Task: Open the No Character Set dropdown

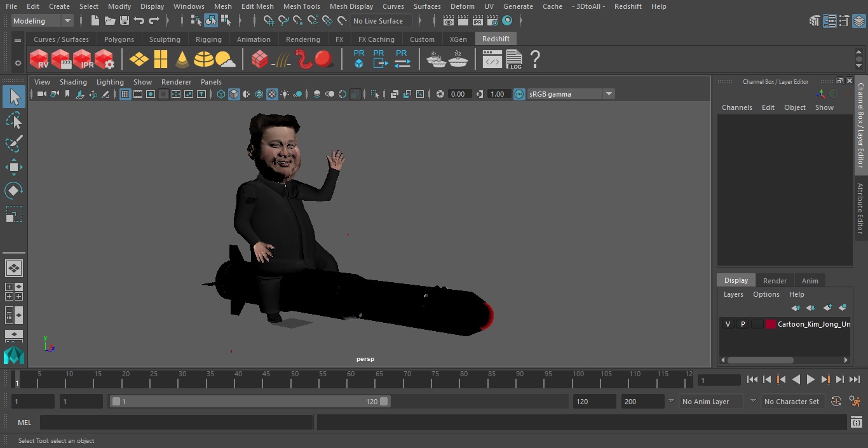Action: click(792, 402)
